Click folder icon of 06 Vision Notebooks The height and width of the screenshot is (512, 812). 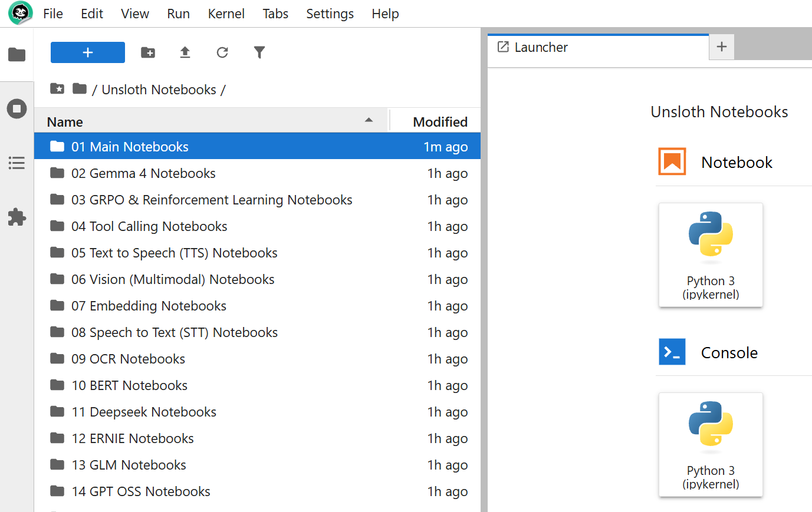57,279
